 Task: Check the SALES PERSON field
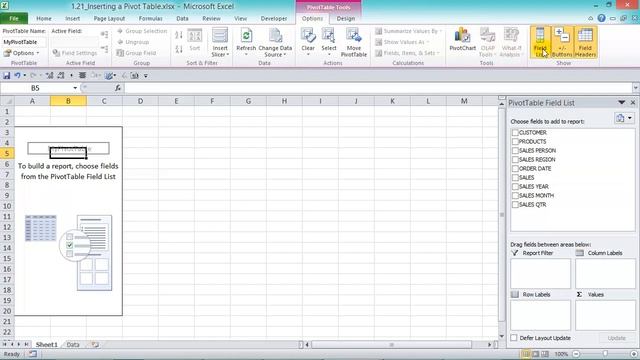pyautogui.click(x=515, y=151)
